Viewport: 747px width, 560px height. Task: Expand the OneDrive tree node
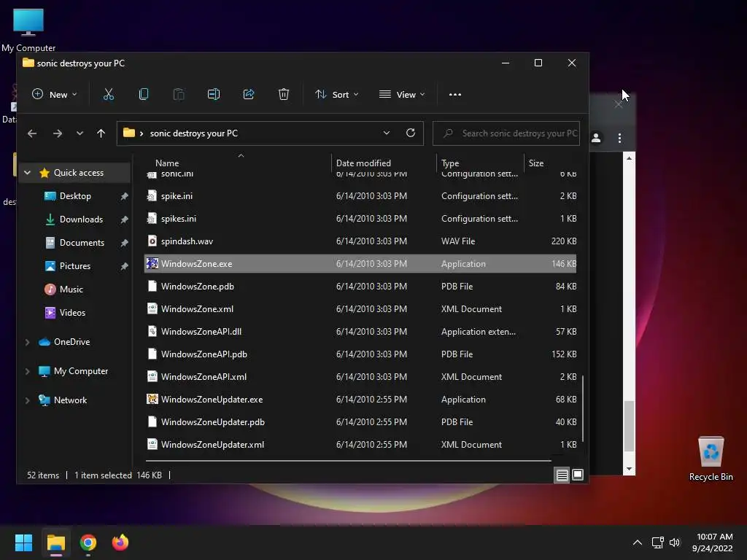(x=28, y=342)
